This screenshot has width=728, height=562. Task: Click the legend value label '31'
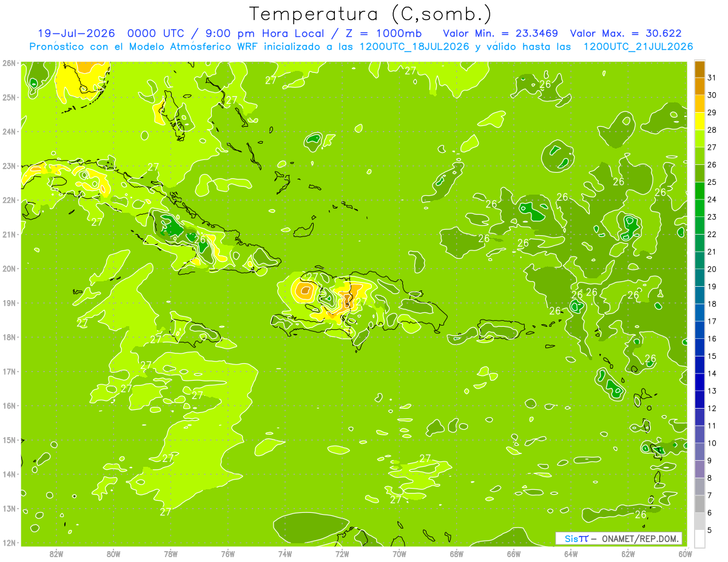click(x=712, y=78)
